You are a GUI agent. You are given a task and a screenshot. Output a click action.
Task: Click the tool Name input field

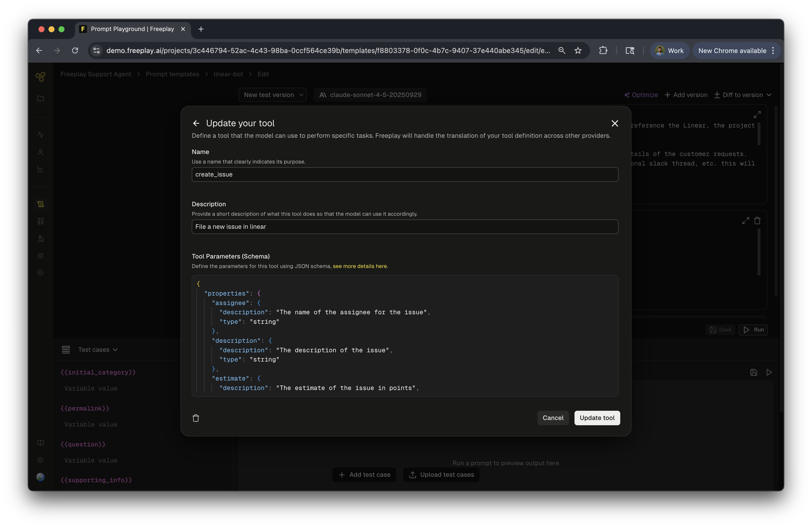(x=405, y=174)
